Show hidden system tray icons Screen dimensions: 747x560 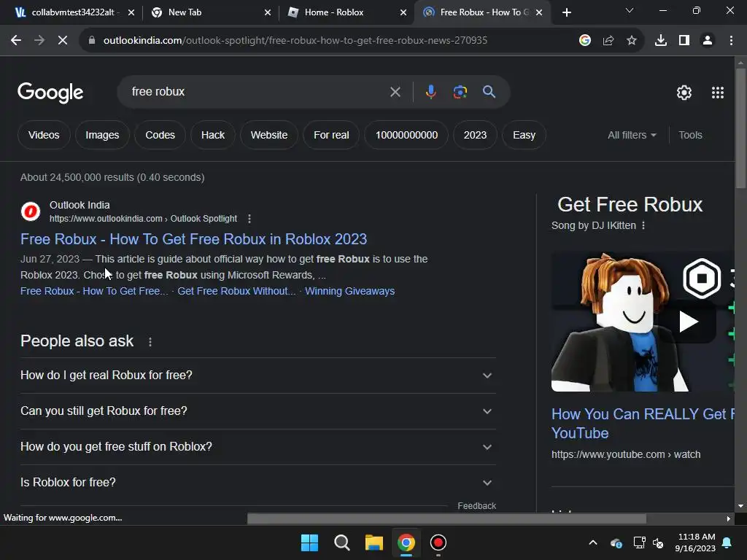coord(593,542)
